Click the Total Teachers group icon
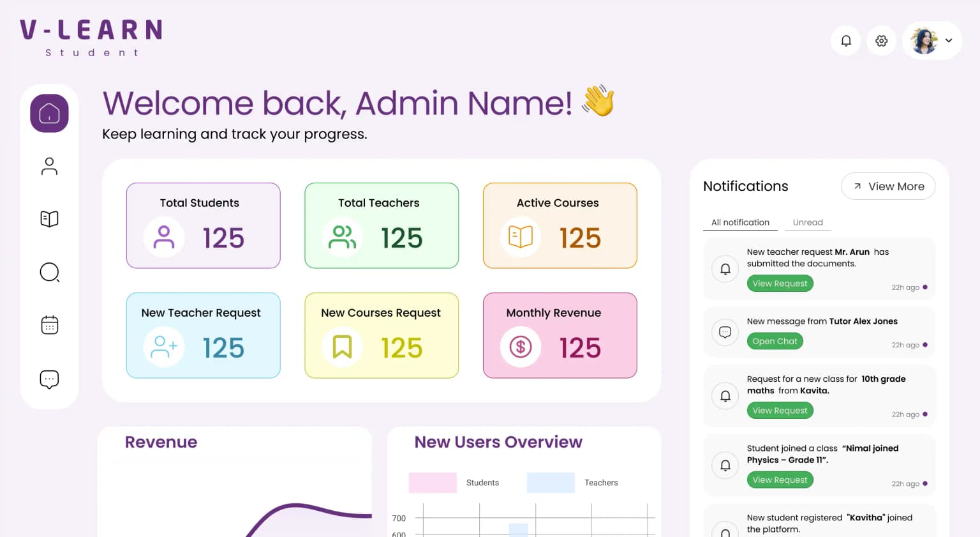Screen dimensions: 980x537 click(342, 238)
